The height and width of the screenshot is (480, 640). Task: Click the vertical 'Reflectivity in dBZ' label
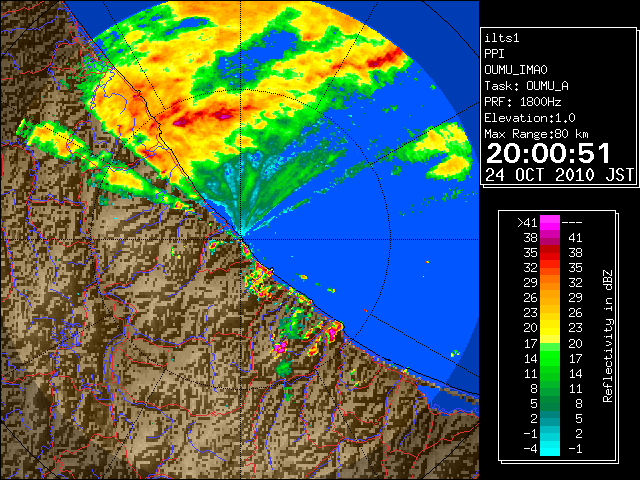point(608,336)
